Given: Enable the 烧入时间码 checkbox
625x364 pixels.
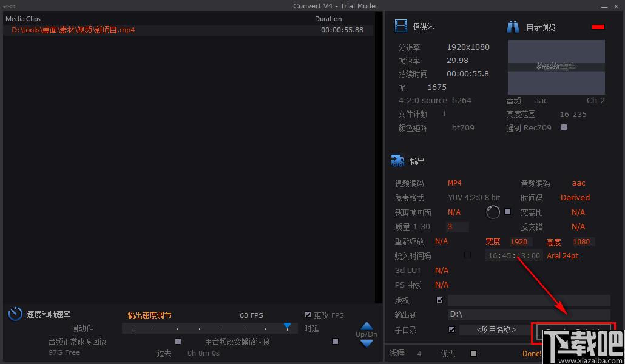Looking at the screenshot, I should [468, 255].
